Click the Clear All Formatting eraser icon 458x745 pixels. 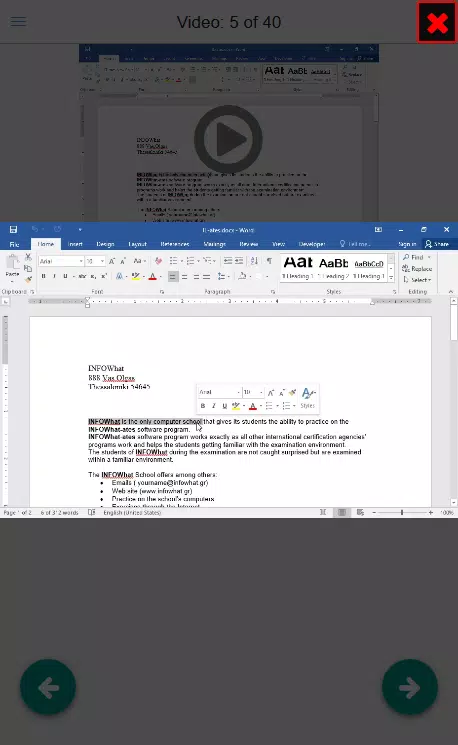coord(158,261)
